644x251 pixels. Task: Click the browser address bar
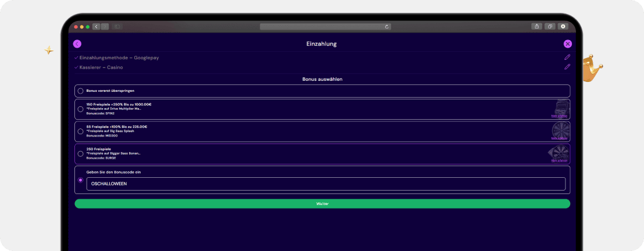(x=325, y=27)
